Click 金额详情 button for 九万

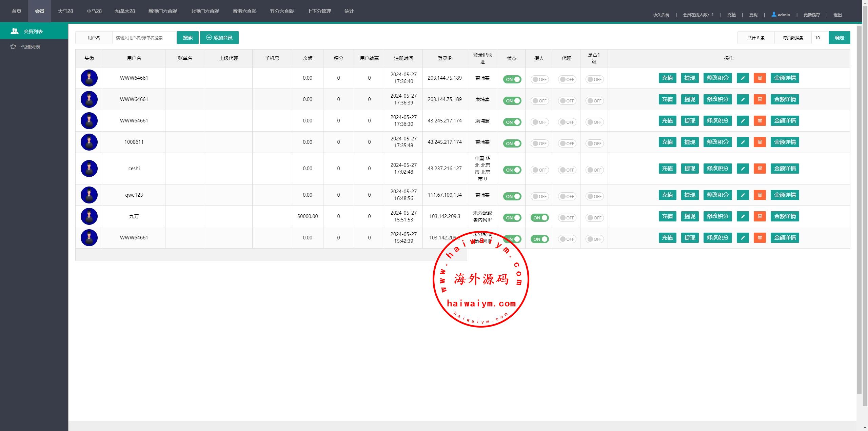(x=785, y=216)
